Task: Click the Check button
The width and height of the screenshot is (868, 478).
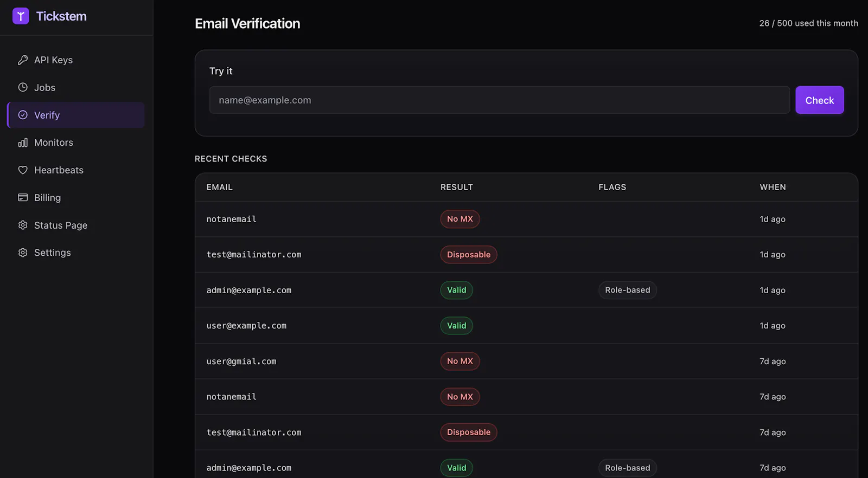Action: pyautogui.click(x=819, y=100)
